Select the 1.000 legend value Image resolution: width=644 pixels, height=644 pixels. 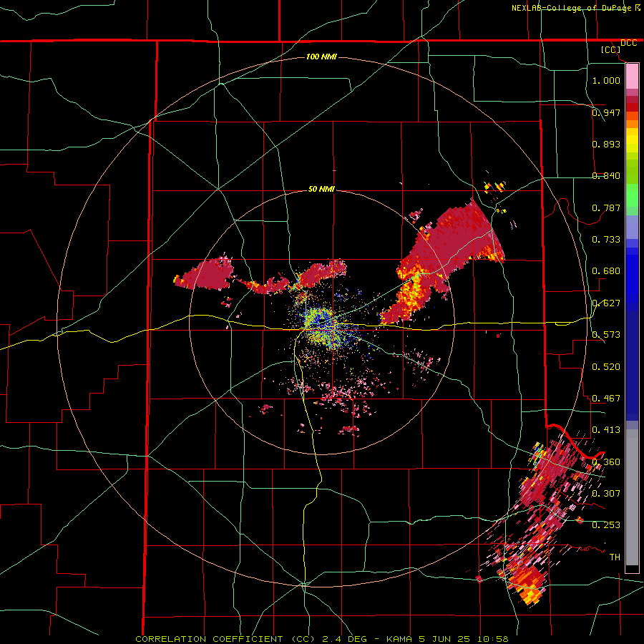606,80
